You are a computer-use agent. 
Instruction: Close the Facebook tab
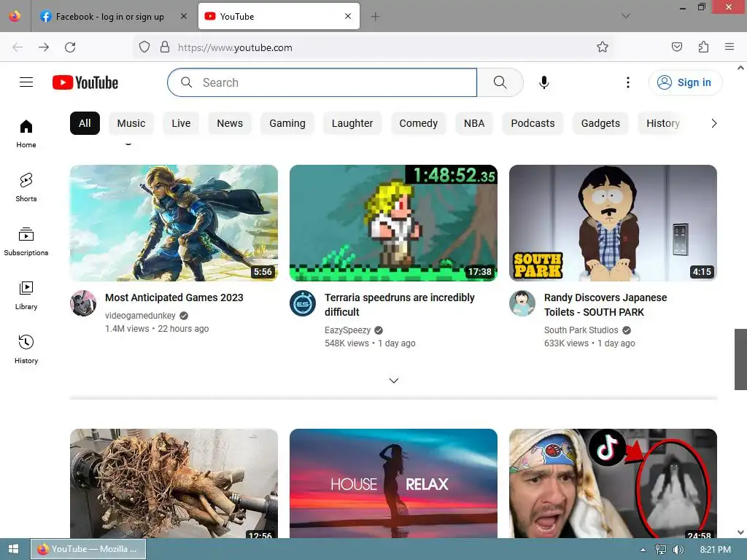point(184,16)
